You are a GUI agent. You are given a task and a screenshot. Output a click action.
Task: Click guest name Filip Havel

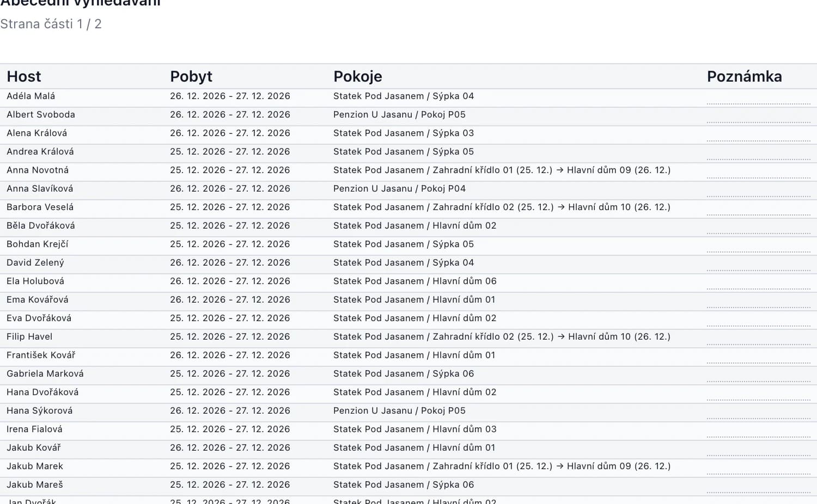pos(29,337)
